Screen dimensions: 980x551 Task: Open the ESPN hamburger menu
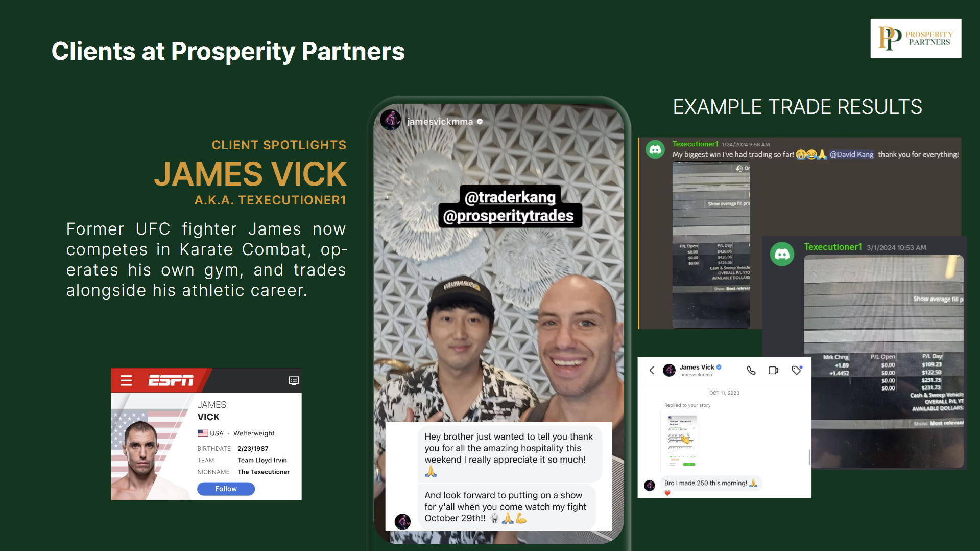pos(126,381)
